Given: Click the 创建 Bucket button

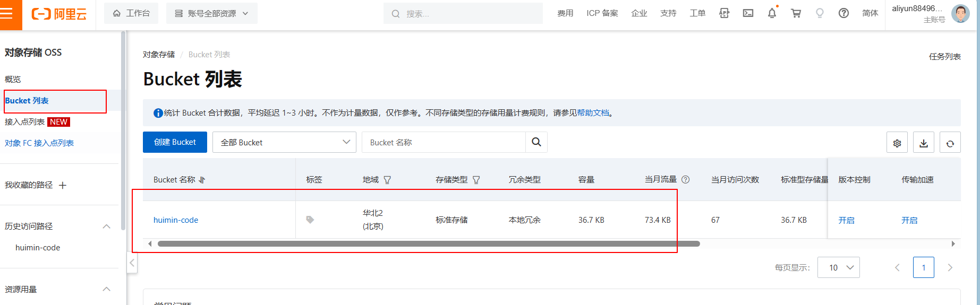Looking at the screenshot, I should (175, 142).
